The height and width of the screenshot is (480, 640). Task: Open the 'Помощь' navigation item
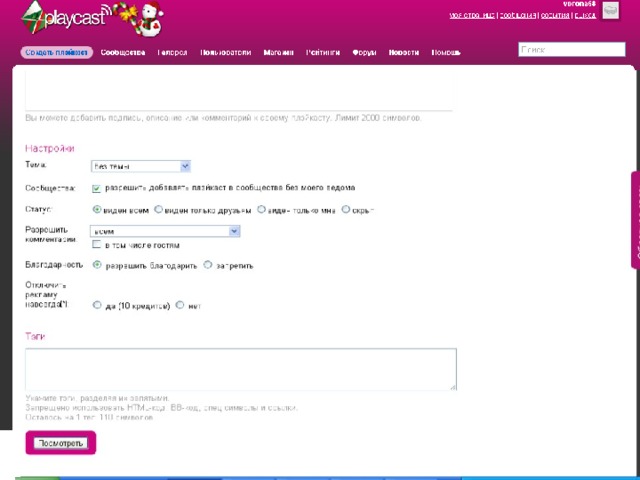(x=446, y=53)
